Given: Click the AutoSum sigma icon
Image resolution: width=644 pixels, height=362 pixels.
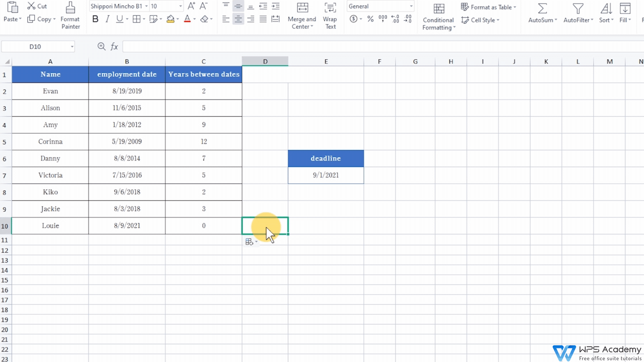Looking at the screenshot, I should (x=542, y=9).
